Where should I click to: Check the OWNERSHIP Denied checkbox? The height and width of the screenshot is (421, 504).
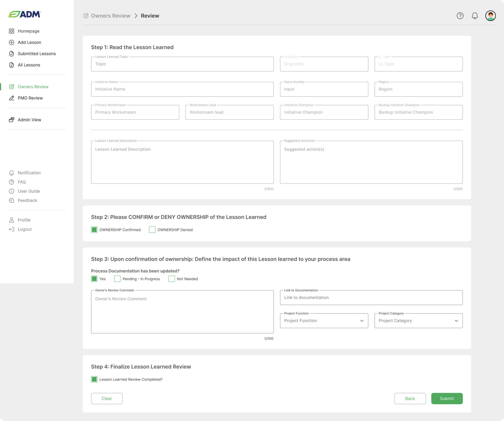(152, 230)
